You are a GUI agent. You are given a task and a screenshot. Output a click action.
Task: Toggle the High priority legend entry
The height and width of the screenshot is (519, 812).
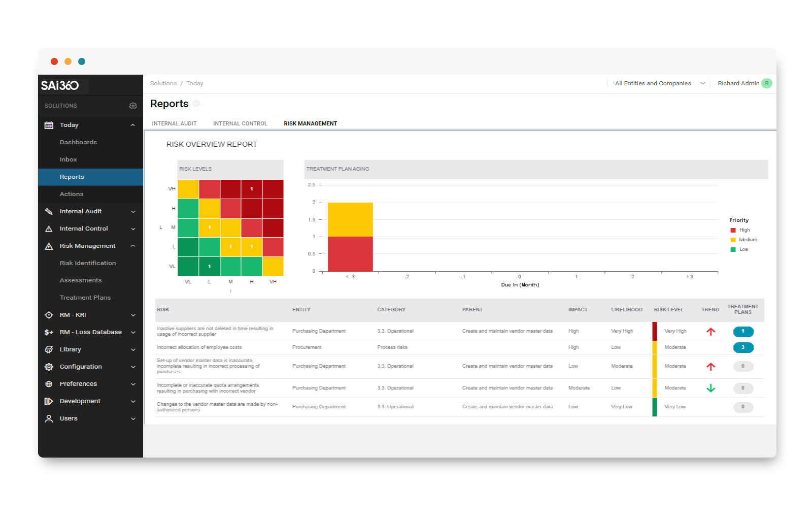[x=739, y=230]
